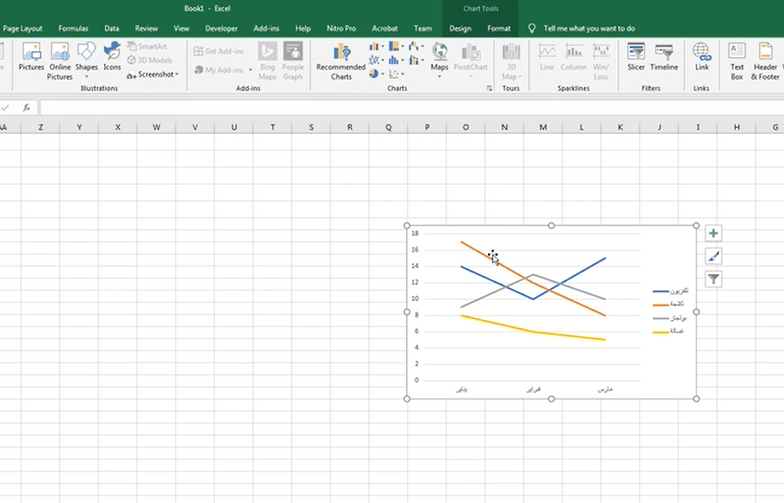Insert a Slicer filter
The image size is (784, 503).
pos(636,57)
